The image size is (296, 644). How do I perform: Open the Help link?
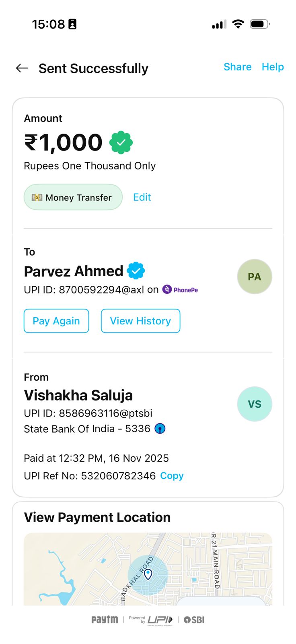click(x=273, y=67)
